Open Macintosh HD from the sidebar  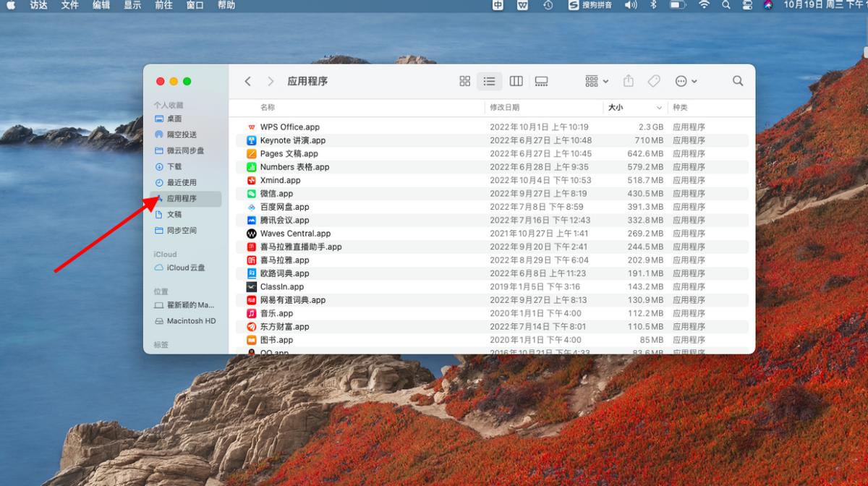point(191,320)
